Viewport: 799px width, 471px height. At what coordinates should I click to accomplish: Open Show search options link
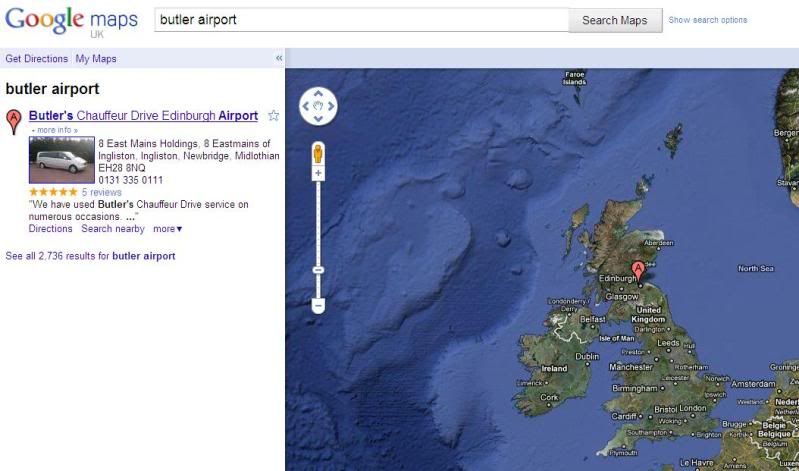(x=707, y=20)
